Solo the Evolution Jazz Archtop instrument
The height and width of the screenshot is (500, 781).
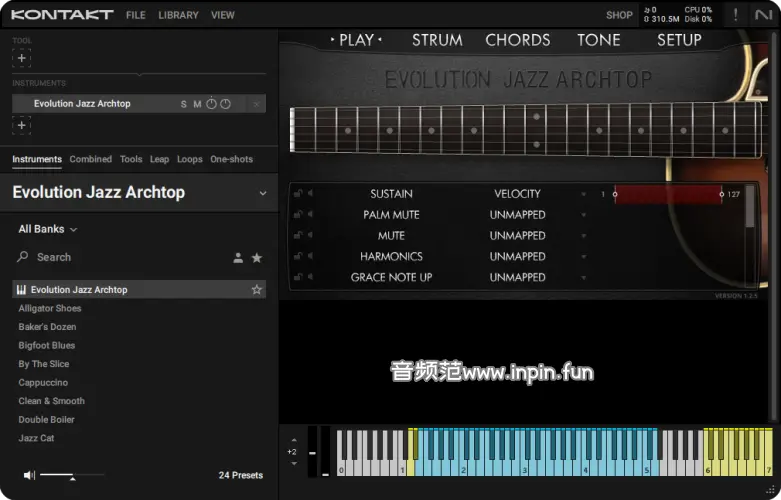tap(184, 104)
